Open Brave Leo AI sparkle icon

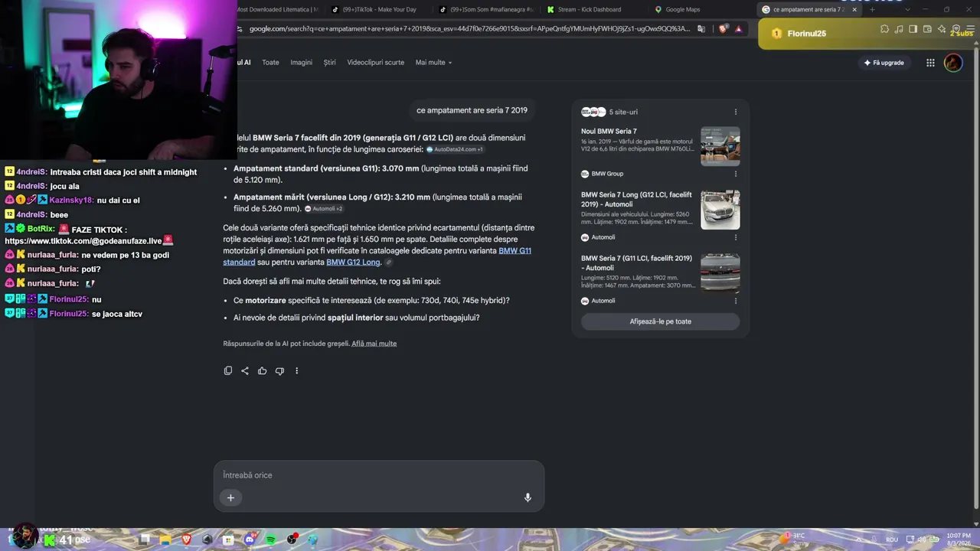942,29
